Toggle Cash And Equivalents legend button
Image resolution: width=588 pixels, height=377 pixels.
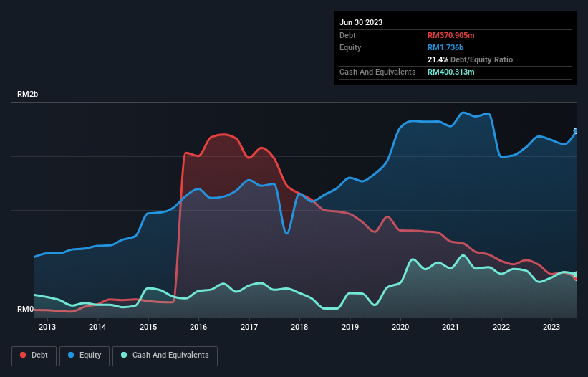(x=165, y=355)
